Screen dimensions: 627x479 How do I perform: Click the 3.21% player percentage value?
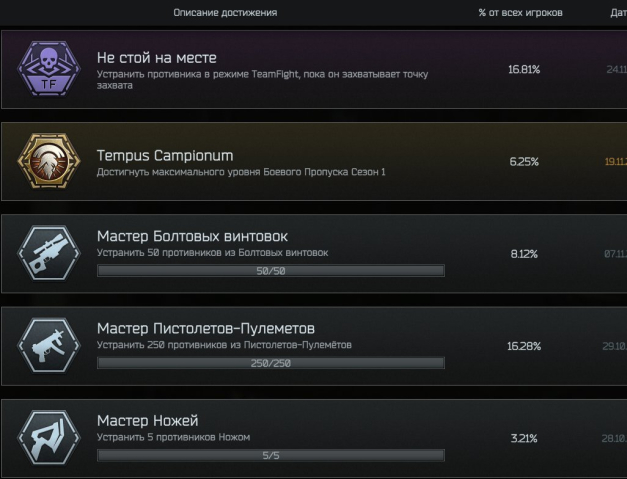pos(524,438)
